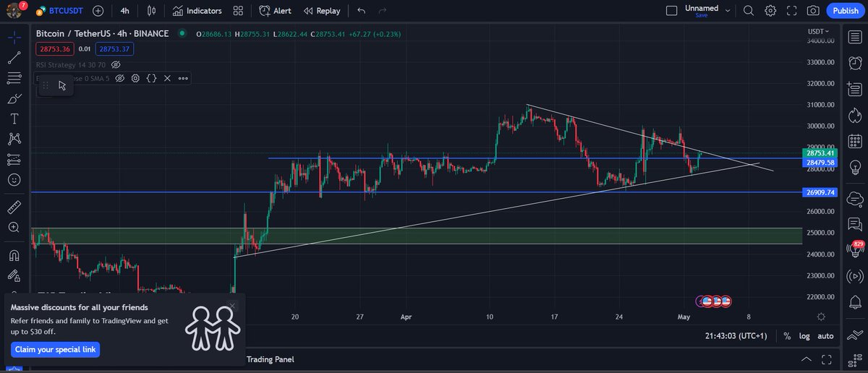
Task: Toggle auto scale on price axis
Action: 825,336
